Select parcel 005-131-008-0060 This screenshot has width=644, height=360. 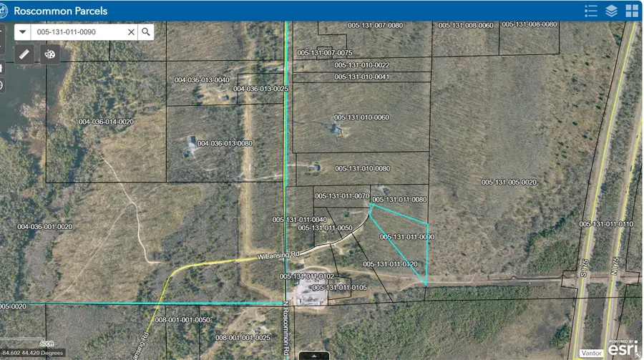point(465,26)
